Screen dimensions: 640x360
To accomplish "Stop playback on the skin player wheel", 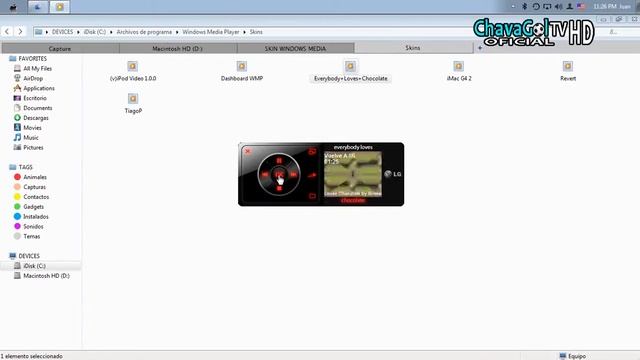I will tap(279, 188).
